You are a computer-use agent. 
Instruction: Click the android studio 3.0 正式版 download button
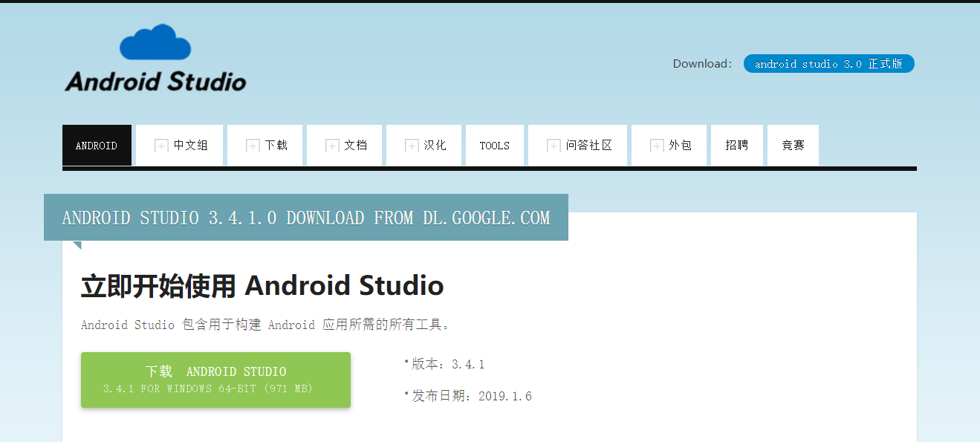(x=828, y=63)
